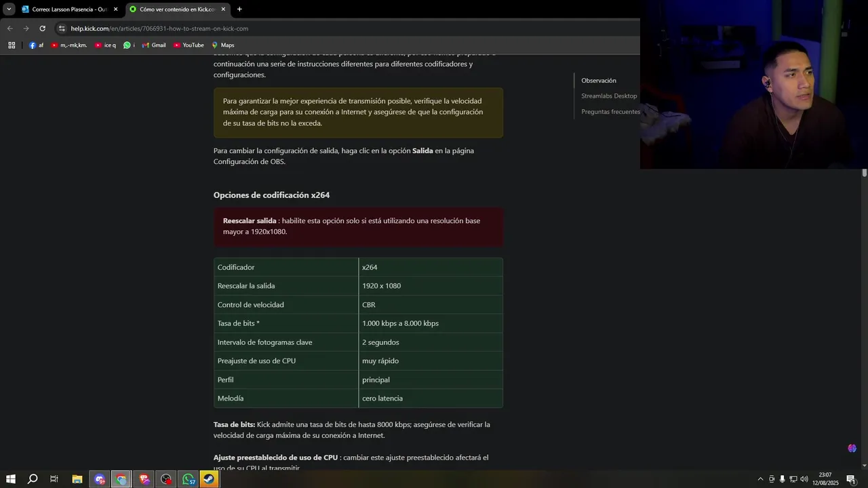
Task: Open the 'ice q' bookmark
Action: point(106,45)
